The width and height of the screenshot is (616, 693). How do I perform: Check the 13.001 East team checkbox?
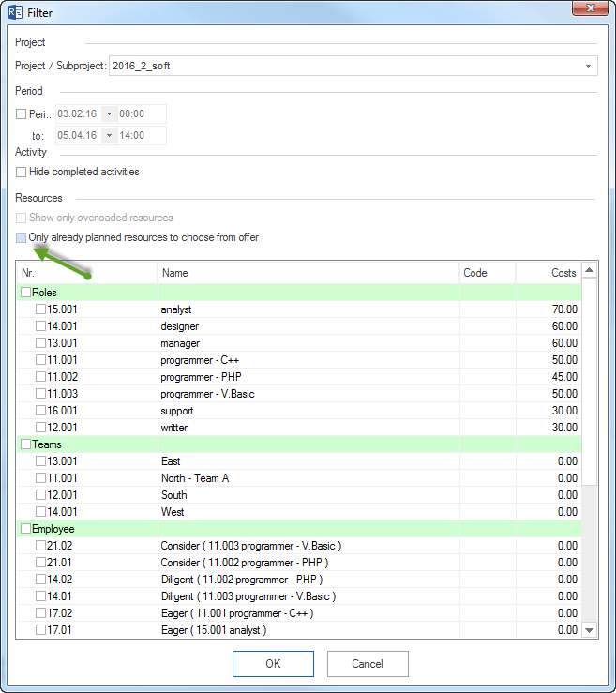point(40,461)
